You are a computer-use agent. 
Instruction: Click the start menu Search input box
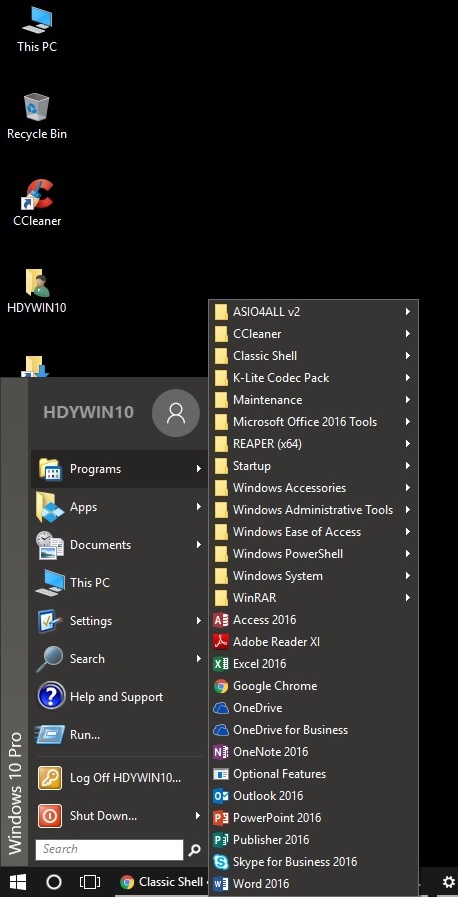pyautogui.click(x=109, y=850)
